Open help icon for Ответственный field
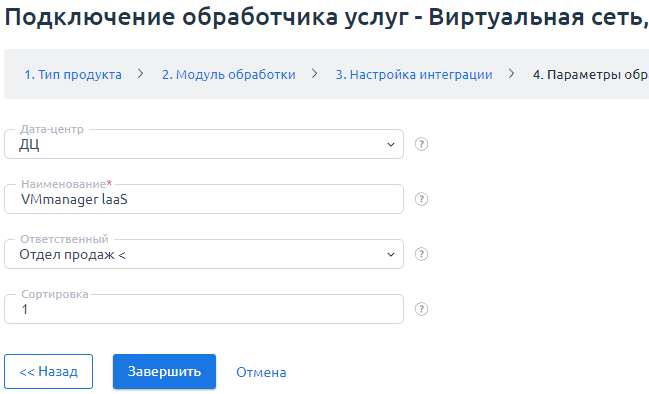 click(x=421, y=254)
